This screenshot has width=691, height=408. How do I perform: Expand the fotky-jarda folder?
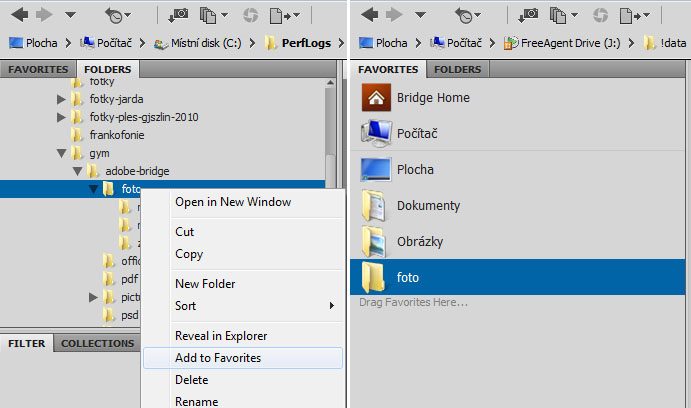coord(62,99)
